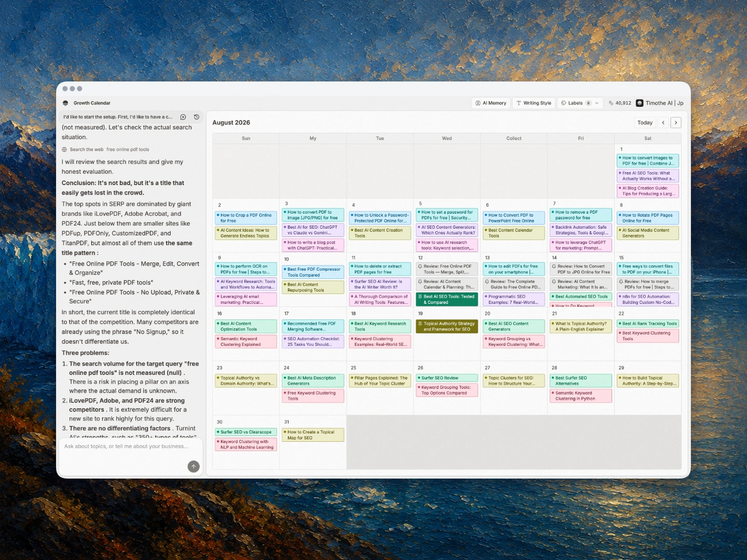Image resolution: width=747 pixels, height=560 pixels.
Task: Open Best AI for SEO: ChatGPT vs Claude event
Action: (313, 230)
